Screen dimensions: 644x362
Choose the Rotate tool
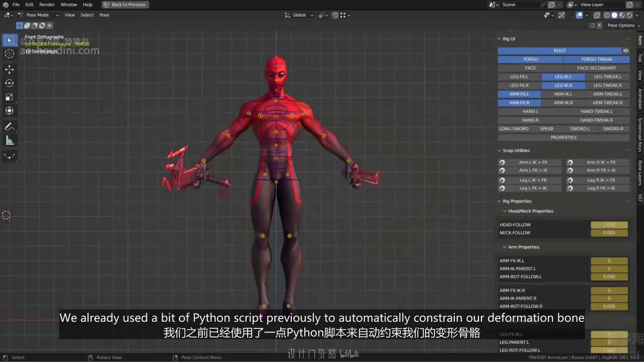pos(9,83)
